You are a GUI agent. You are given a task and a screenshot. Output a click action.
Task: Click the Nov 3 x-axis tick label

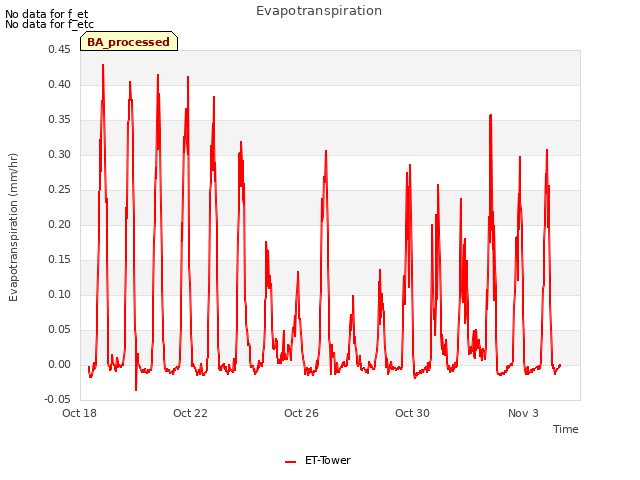pyautogui.click(x=523, y=413)
